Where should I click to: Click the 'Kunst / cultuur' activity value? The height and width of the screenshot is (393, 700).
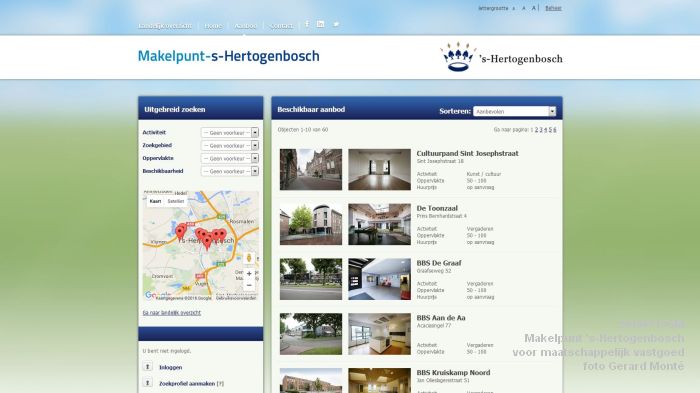[484, 174]
